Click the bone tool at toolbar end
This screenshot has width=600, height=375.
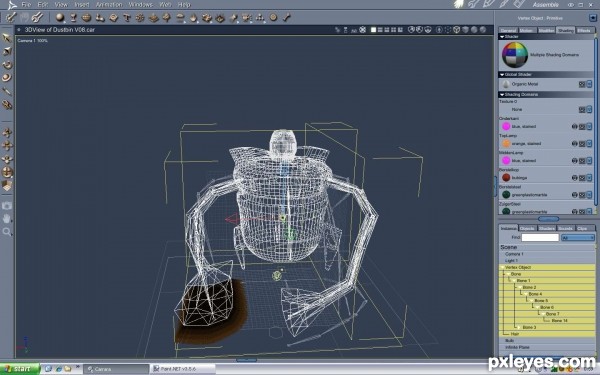click(x=287, y=17)
